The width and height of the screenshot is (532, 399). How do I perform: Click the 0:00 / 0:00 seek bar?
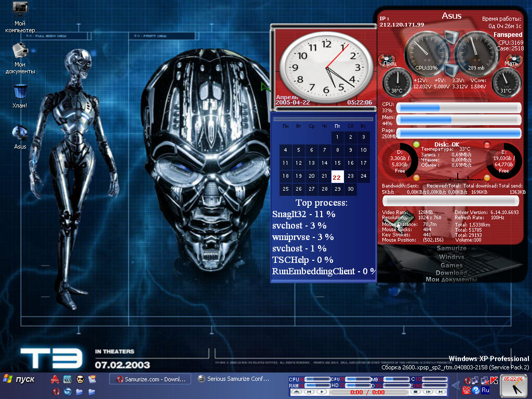[369, 392]
